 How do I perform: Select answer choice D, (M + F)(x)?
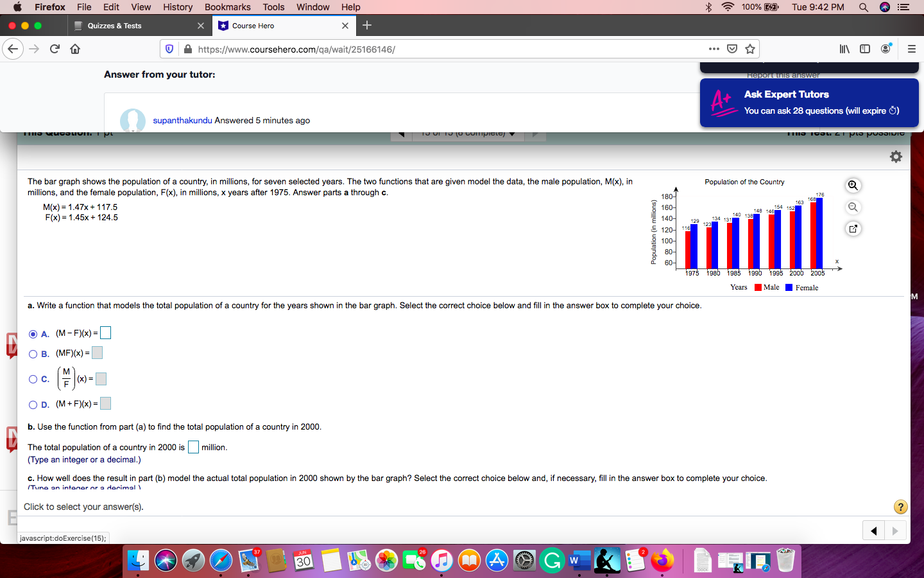click(33, 404)
